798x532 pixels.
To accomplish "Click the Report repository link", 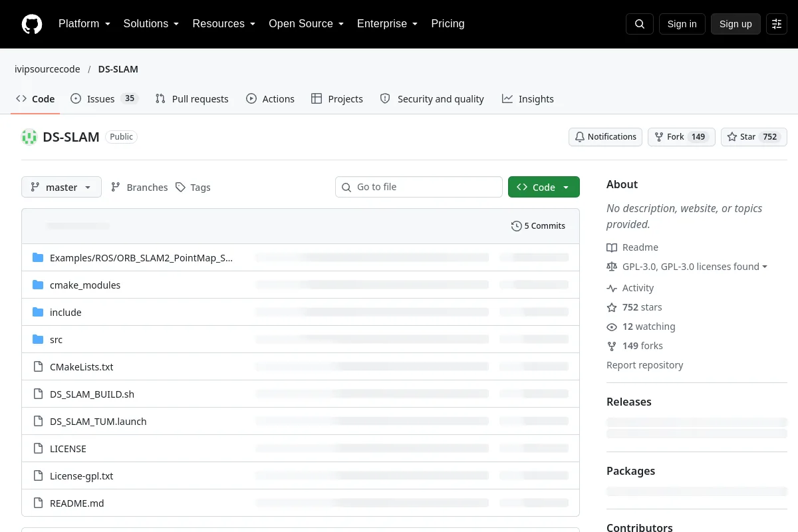I will [645, 365].
